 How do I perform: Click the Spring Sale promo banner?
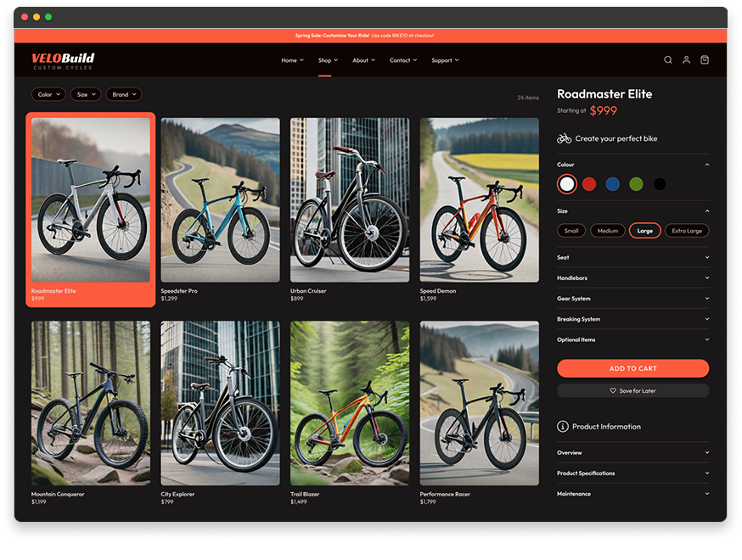(x=370, y=36)
